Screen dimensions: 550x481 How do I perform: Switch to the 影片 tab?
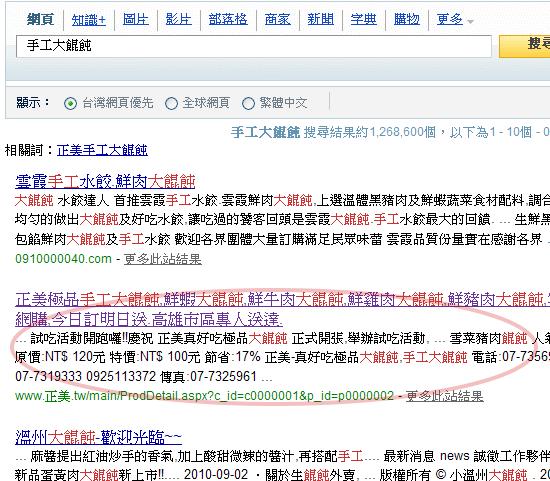coord(179,19)
